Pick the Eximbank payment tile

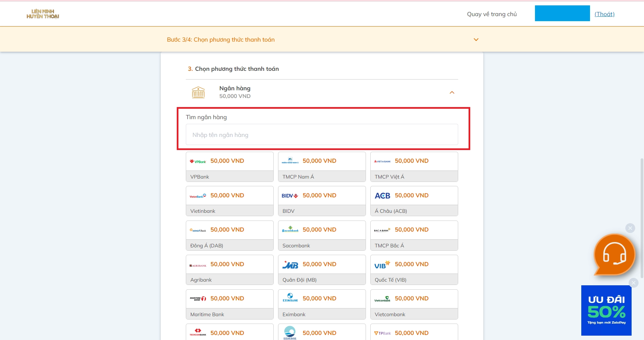click(322, 304)
